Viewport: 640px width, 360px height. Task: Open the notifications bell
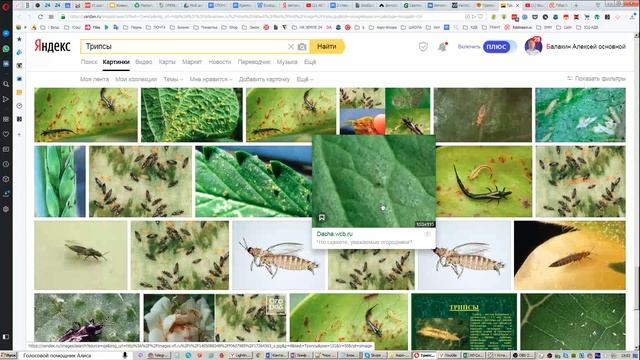point(442,47)
